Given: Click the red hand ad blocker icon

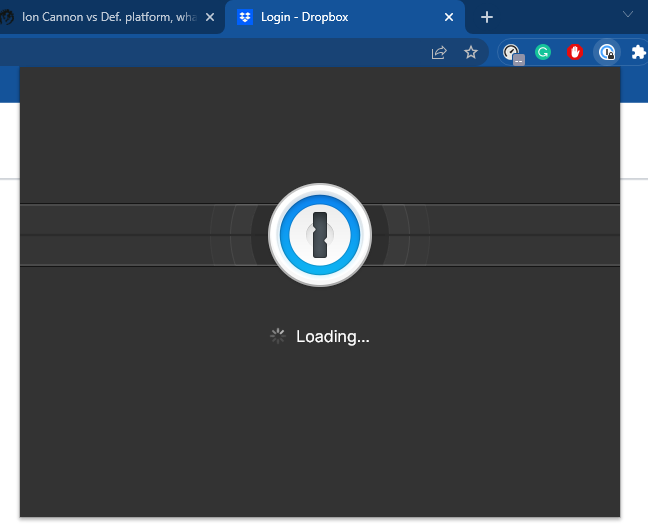Looking at the screenshot, I should pos(574,52).
